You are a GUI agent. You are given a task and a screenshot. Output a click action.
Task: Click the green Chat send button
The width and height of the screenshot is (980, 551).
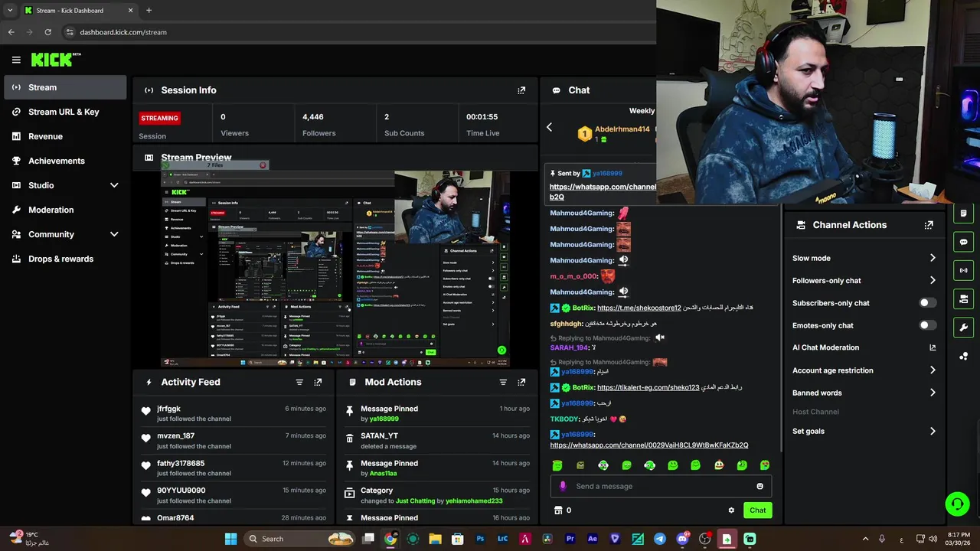(757, 510)
